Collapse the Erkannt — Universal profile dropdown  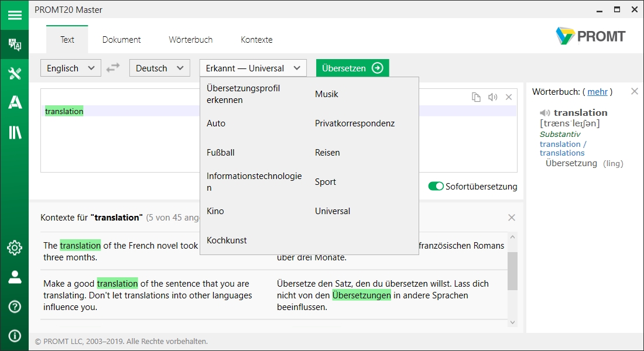coord(253,68)
